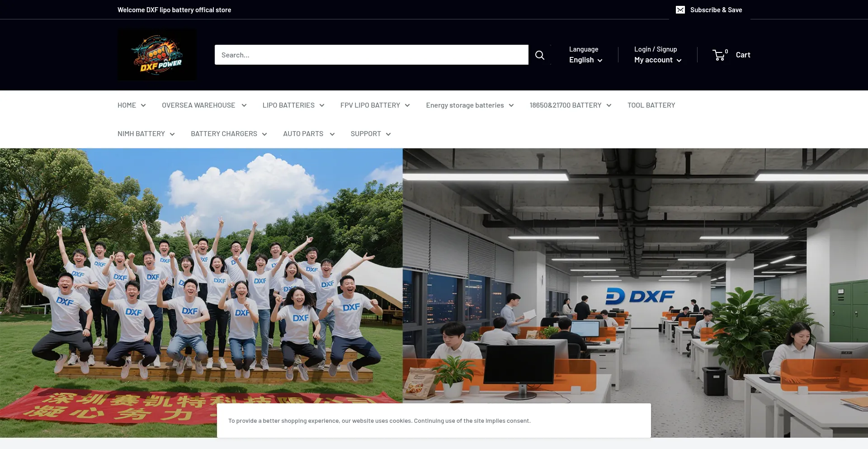This screenshot has width=868, height=449.
Task: Expand the Language English dropdown
Action: click(x=585, y=60)
